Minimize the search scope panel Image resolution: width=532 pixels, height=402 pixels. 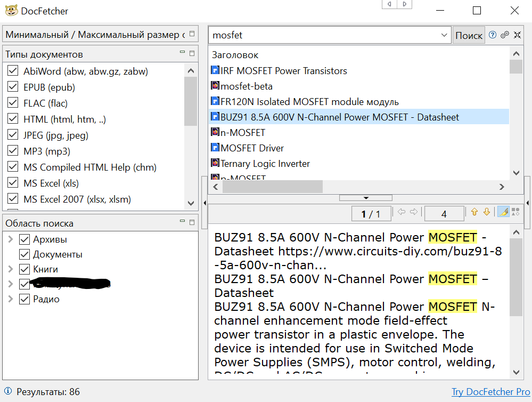click(x=182, y=221)
